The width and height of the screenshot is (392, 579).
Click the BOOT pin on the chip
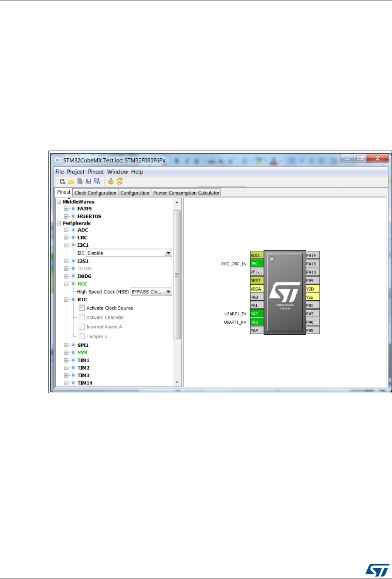coord(257,256)
